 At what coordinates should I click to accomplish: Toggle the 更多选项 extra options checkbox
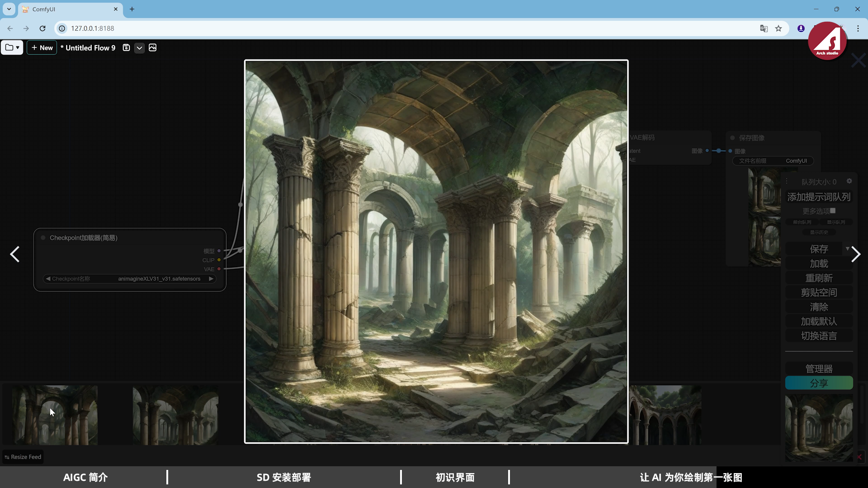pos(833,211)
